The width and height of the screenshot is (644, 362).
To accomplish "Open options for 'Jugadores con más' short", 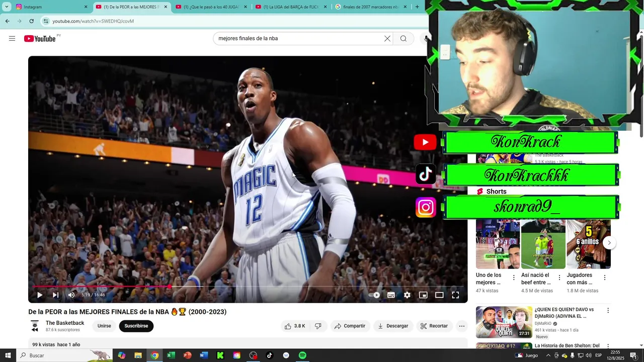I will tap(604, 278).
